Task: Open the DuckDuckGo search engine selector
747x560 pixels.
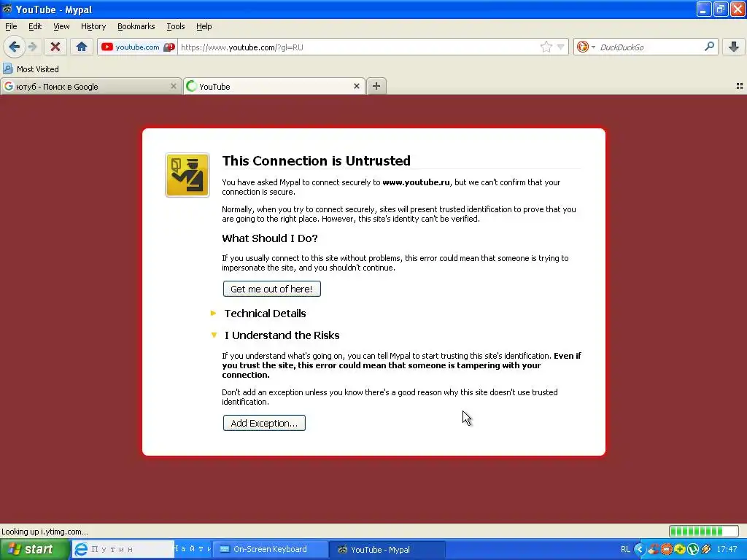Action: click(586, 47)
